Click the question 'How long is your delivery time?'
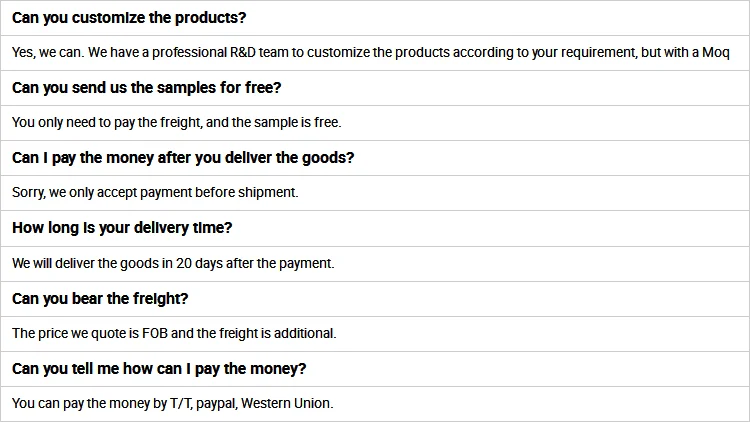 [x=122, y=228]
